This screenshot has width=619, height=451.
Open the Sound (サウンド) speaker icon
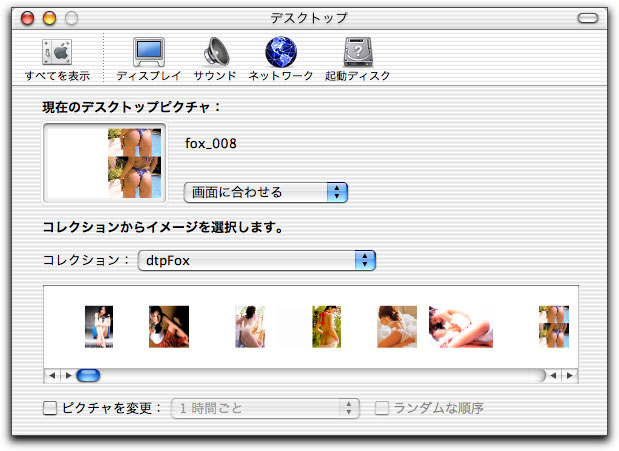point(215,56)
